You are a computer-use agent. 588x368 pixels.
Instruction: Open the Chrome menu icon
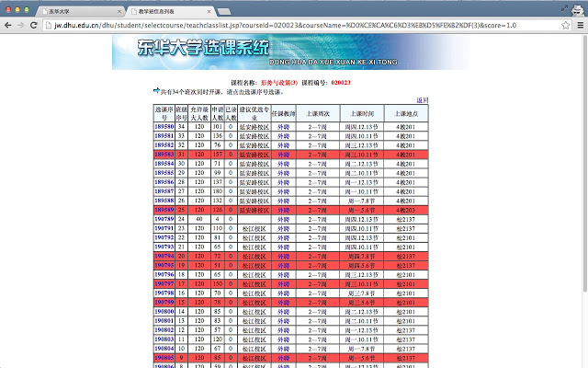click(580, 25)
